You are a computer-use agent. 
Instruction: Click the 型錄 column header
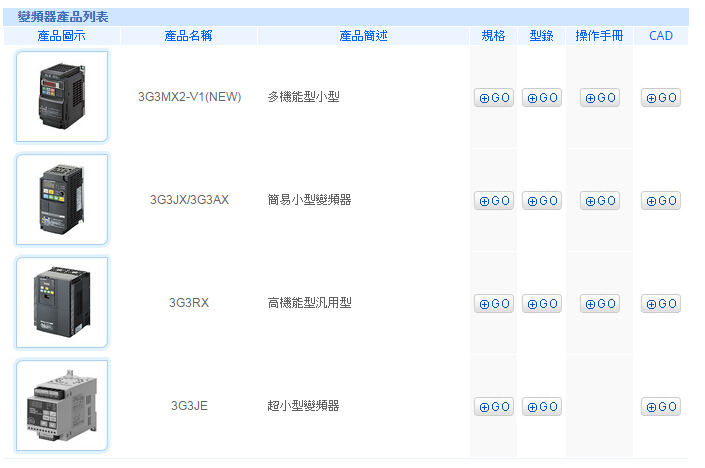(x=541, y=36)
